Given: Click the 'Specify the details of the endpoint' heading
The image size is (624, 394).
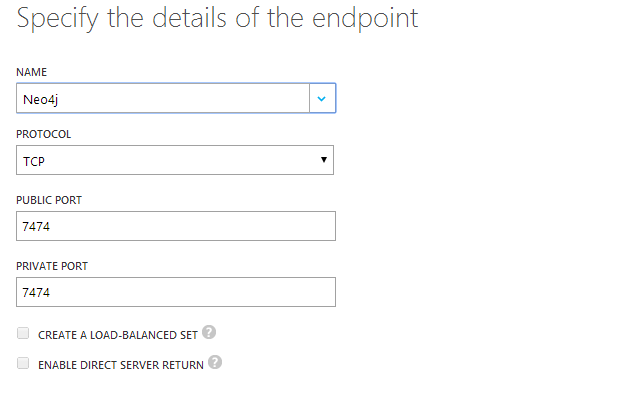Looking at the screenshot, I should 217,19.
